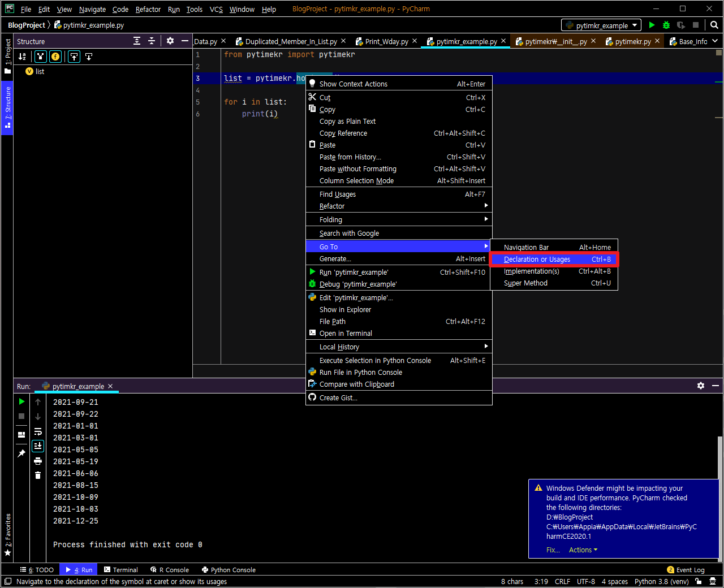Open the Actions dropdown in Defender notification
724x588 pixels.
pos(583,550)
